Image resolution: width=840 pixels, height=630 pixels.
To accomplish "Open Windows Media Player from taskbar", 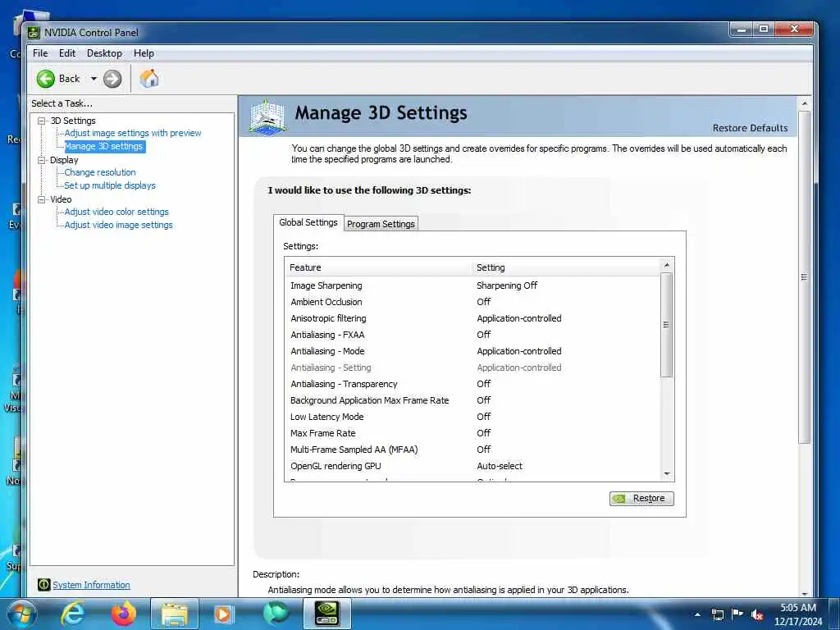I will pyautogui.click(x=223, y=614).
